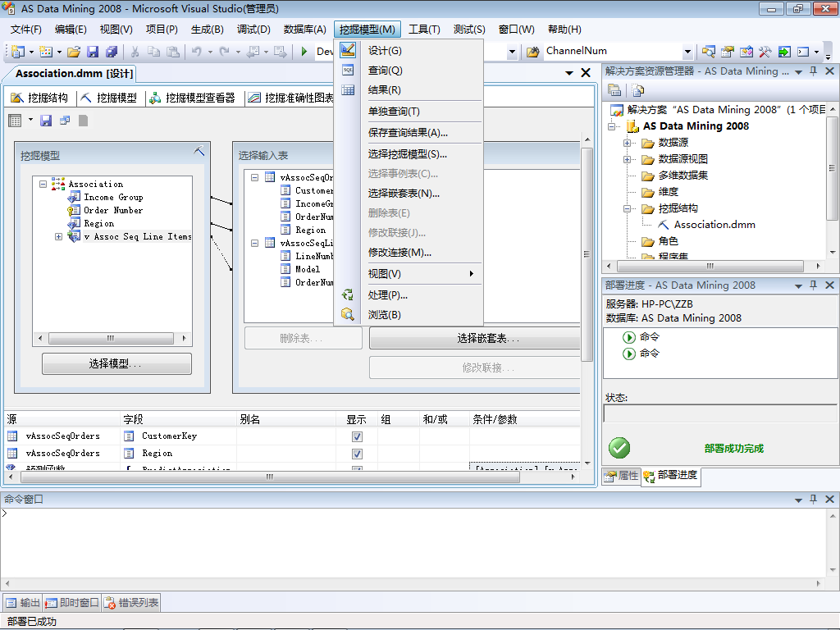This screenshot has width=840, height=630.
Task: Switch to the 挖掘准确性图表 tab
Action: (291, 98)
